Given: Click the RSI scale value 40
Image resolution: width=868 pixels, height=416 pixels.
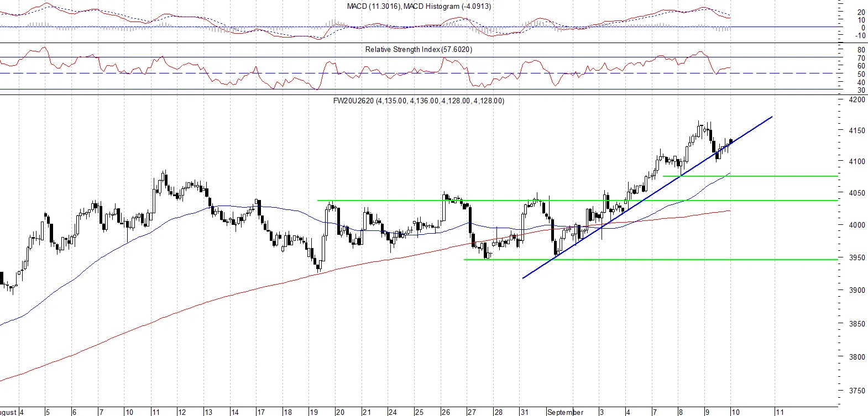Looking at the screenshot, I should click(861, 83).
